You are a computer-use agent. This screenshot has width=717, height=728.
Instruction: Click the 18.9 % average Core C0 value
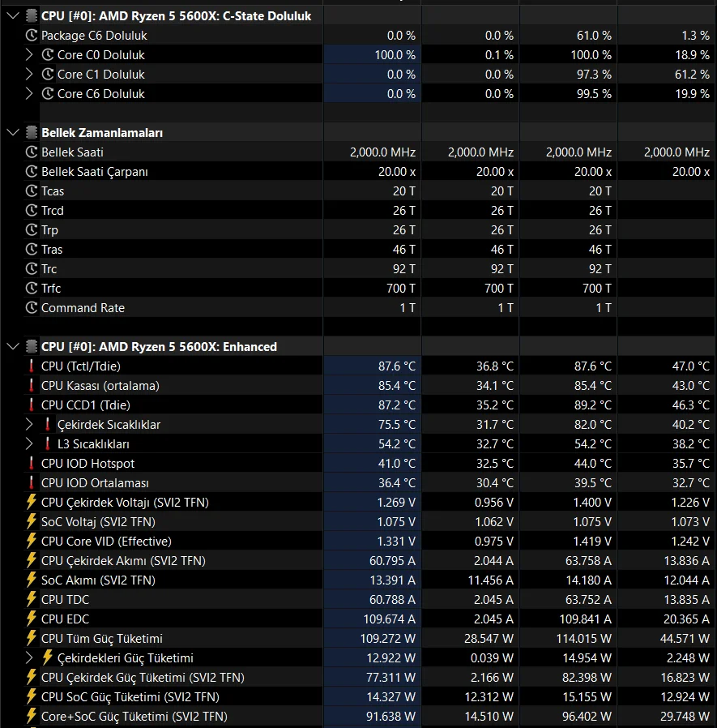[x=692, y=55]
